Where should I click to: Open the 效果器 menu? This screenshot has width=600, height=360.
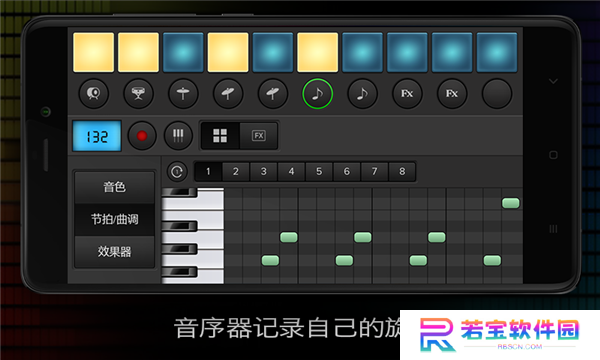(x=114, y=252)
